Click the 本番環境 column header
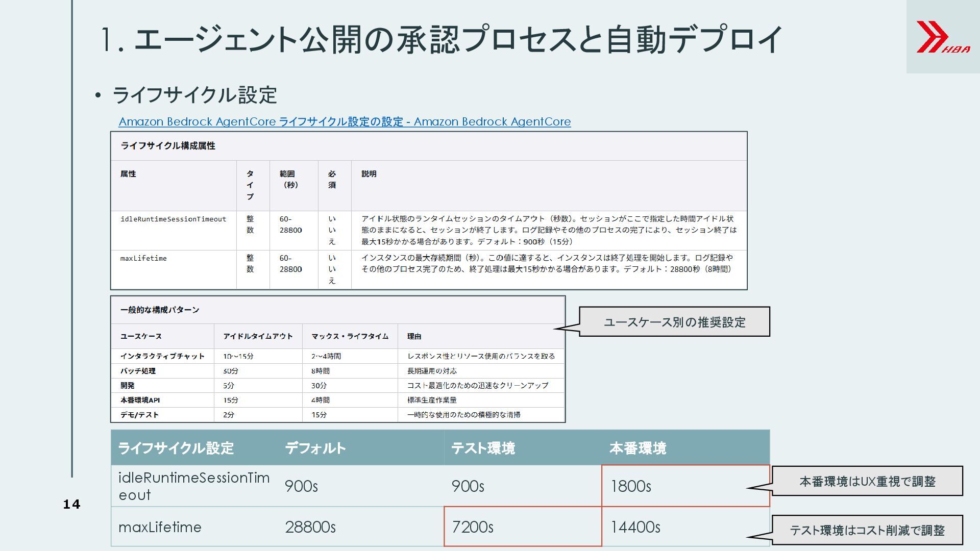980x551 pixels. [x=638, y=448]
